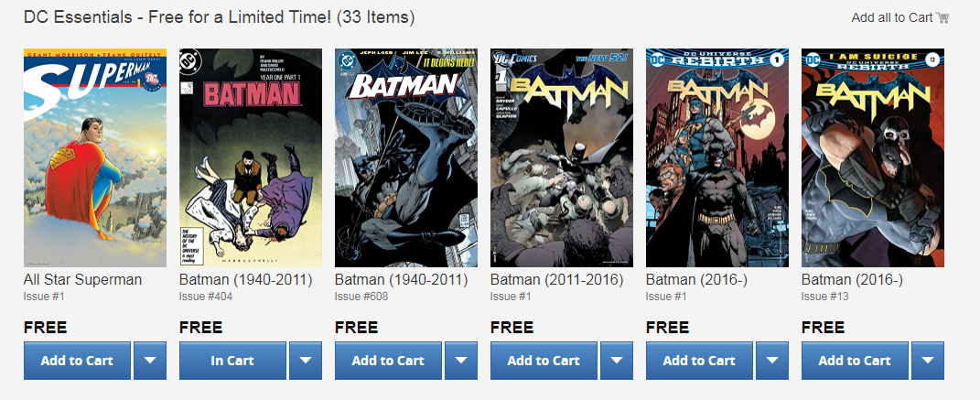Expand cart options dropdown for Batman (2011-2016)
Image resolution: width=980 pixels, height=400 pixels.
tap(616, 361)
